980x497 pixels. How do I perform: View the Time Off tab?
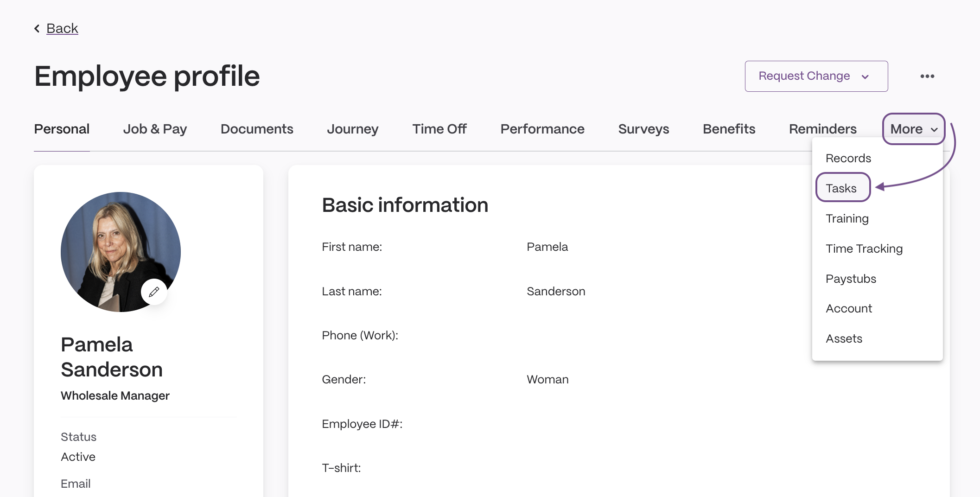[439, 129]
